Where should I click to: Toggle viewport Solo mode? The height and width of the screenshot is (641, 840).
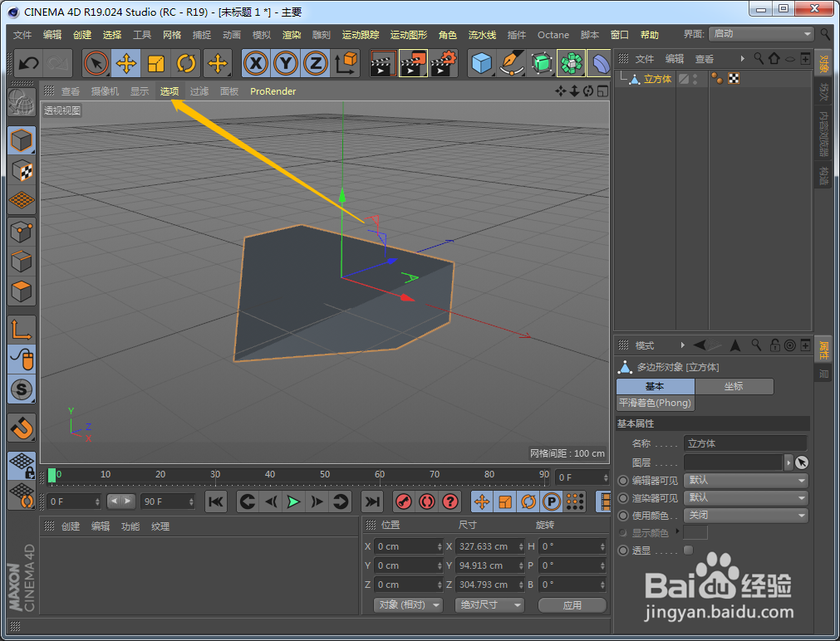22,389
